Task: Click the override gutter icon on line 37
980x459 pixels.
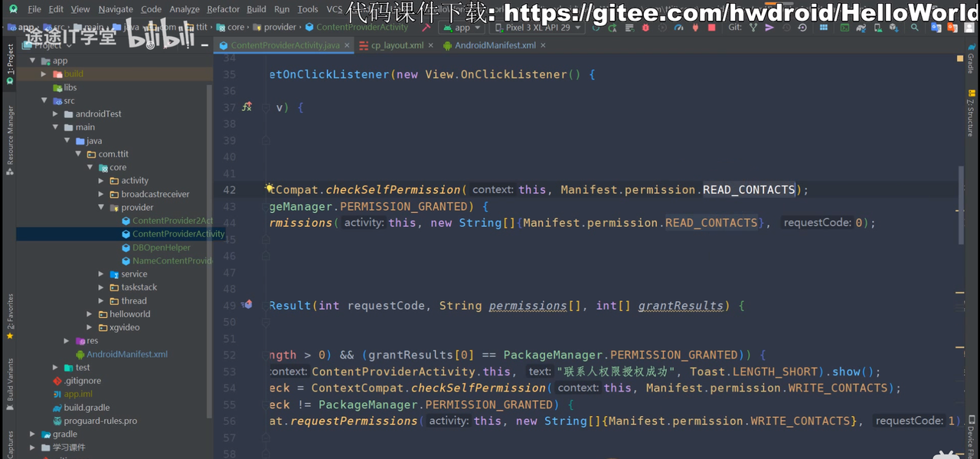Action: [x=247, y=107]
